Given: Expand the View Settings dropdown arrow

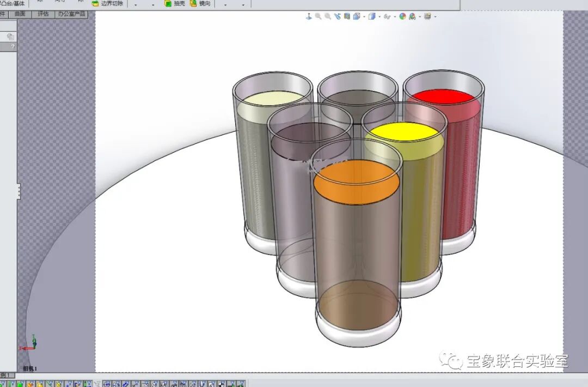Looking at the screenshot, I should pyautogui.click(x=435, y=17).
